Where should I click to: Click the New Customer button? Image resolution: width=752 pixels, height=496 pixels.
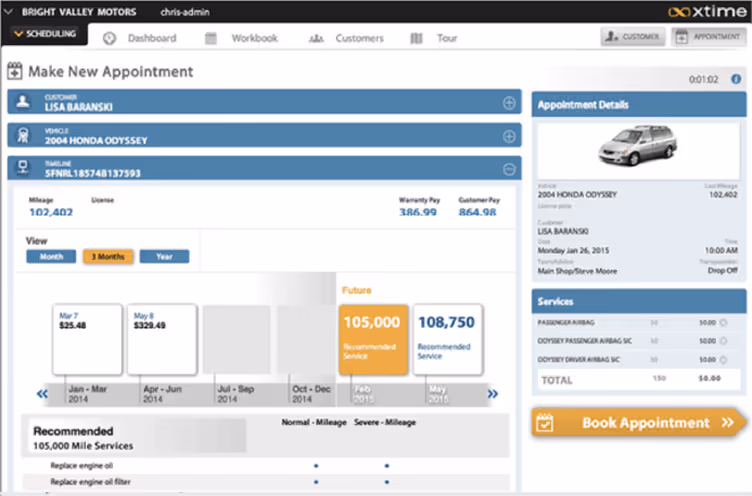[633, 36]
